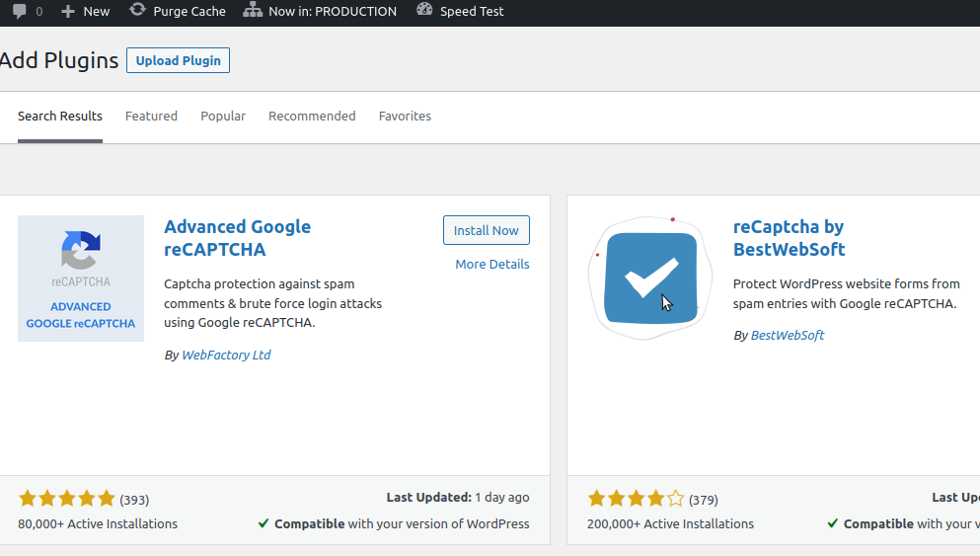Install the Advanced Google reCAPTCHA plugin now

point(487,230)
